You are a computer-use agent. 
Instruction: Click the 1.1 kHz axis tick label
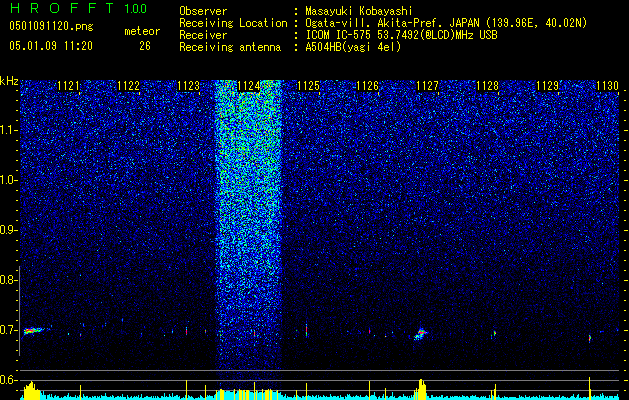click(x=9, y=130)
